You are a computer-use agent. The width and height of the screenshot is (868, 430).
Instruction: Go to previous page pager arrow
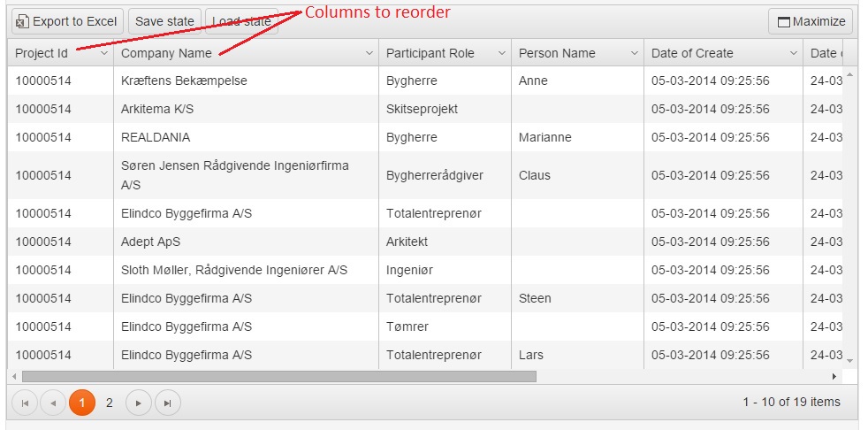[53, 403]
